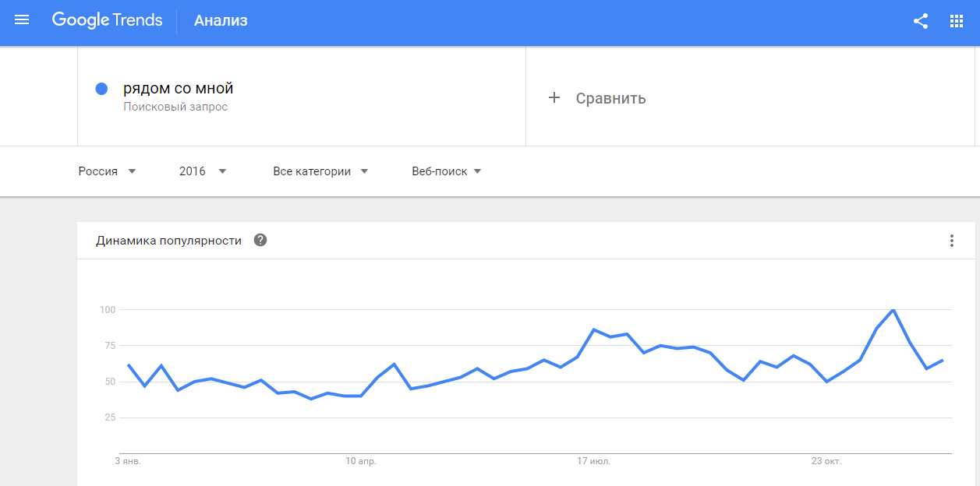Click the peak point on trend line
Viewport: 980px width, 486px height.
pos(893,310)
